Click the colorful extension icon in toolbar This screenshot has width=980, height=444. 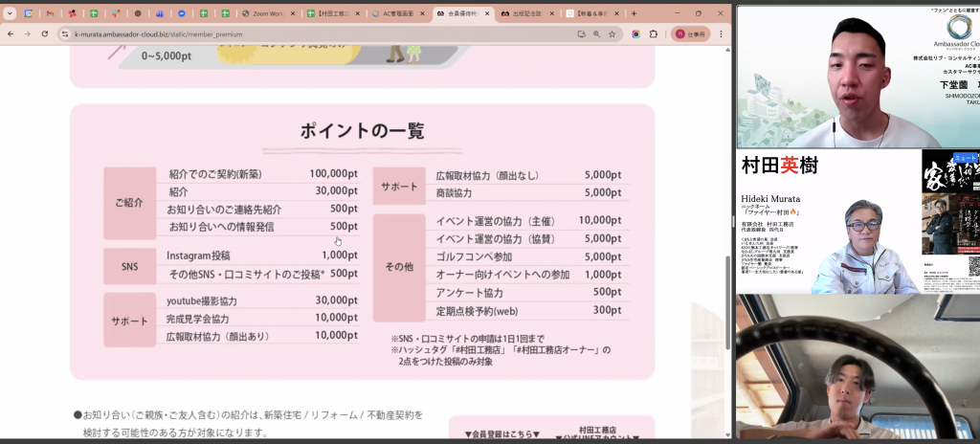(635, 33)
